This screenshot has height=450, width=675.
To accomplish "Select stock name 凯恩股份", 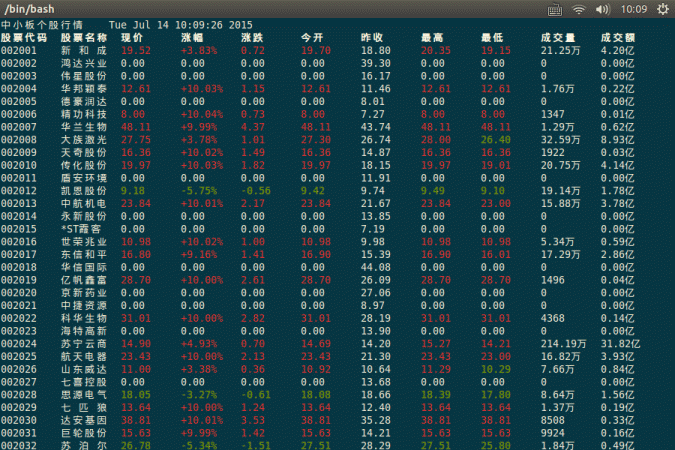I will [84, 191].
